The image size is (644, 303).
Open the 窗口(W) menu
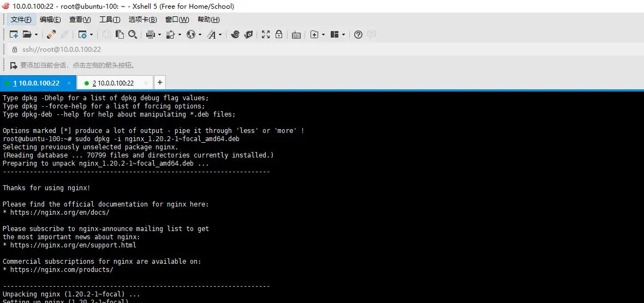[x=177, y=19]
